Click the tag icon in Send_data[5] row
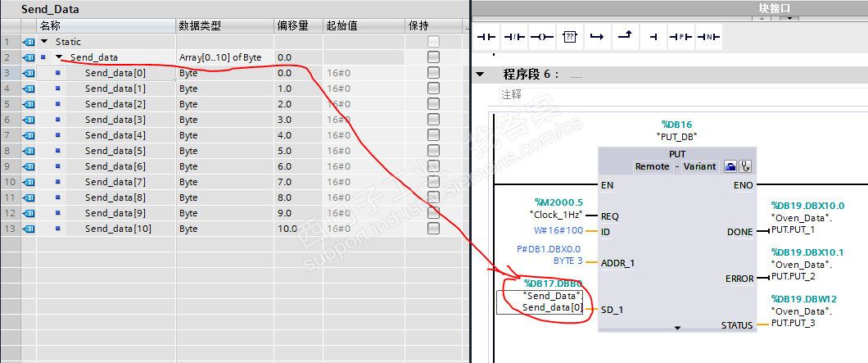This screenshot has width=868, height=363. click(28, 150)
